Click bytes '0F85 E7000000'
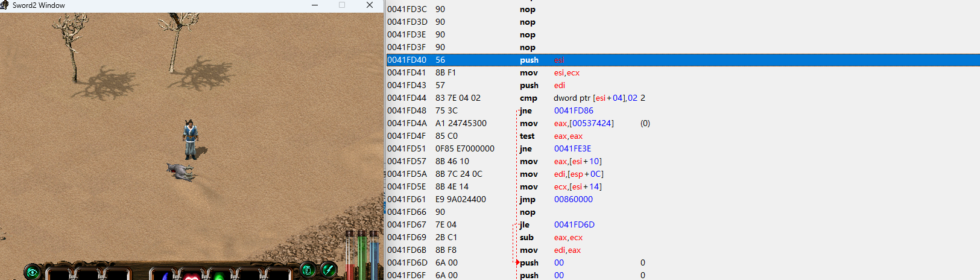The height and width of the screenshot is (280, 980). click(465, 148)
